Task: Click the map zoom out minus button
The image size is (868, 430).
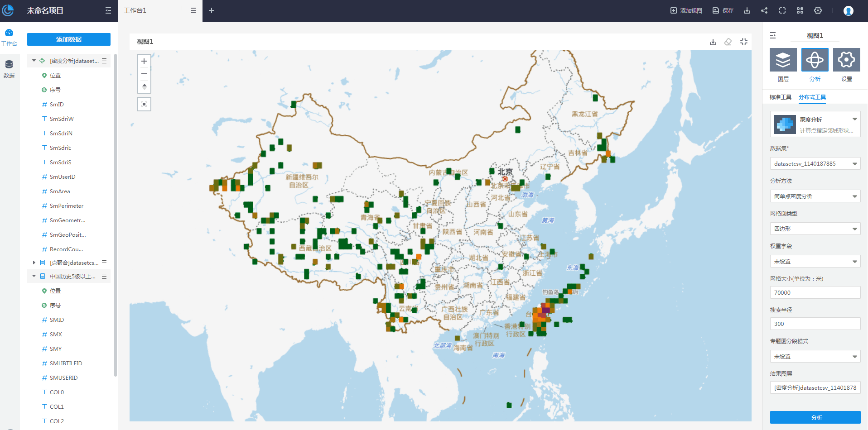Action: 144,74
